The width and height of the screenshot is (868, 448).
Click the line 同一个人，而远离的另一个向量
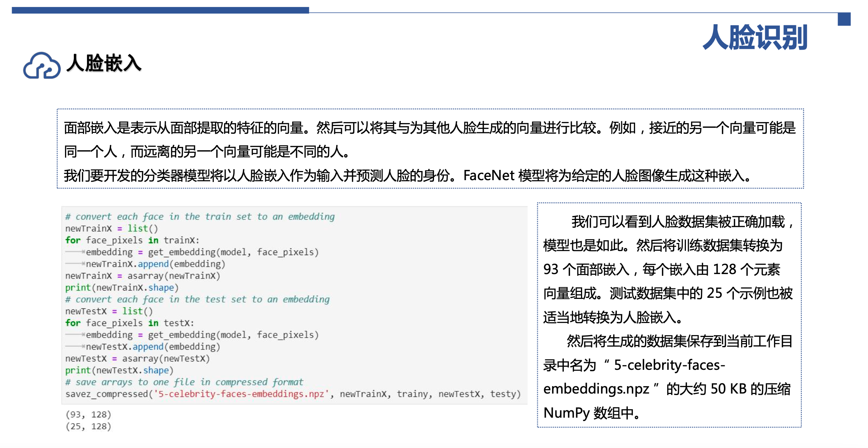pyautogui.click(x=207, y=151)
